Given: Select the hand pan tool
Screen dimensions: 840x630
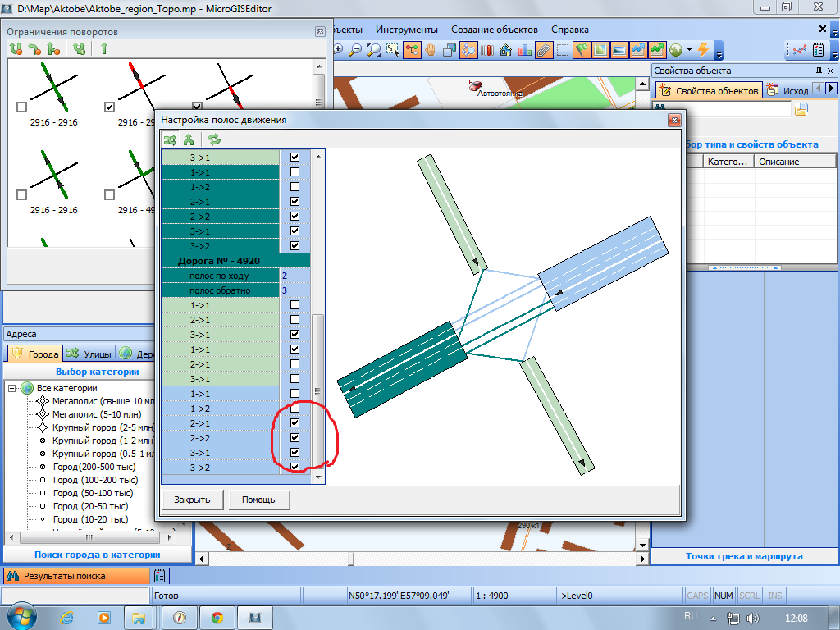Looking at the screenshot, I should click(x=430, y=50).
